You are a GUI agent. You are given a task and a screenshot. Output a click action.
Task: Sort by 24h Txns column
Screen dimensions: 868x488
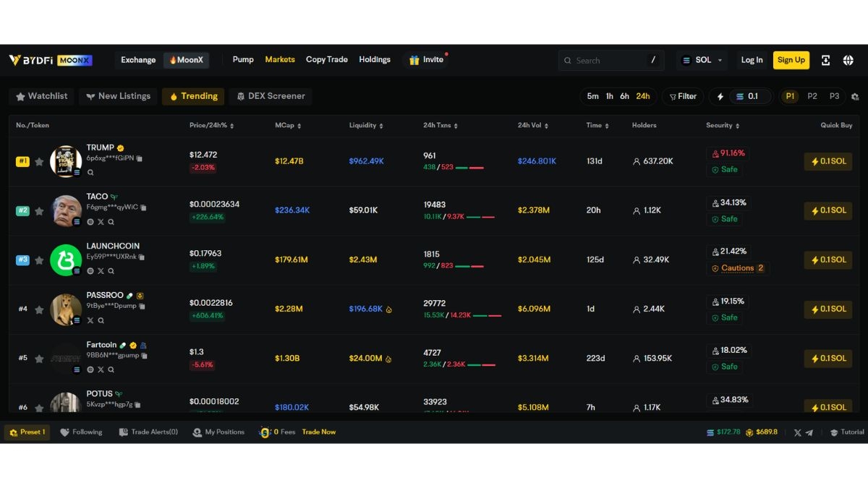(x=441, y=125)
